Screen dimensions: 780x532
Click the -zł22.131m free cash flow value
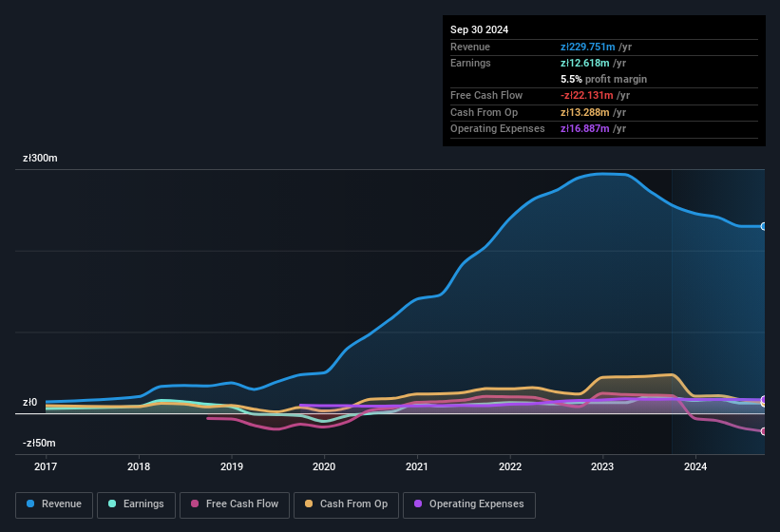[586, 95]
